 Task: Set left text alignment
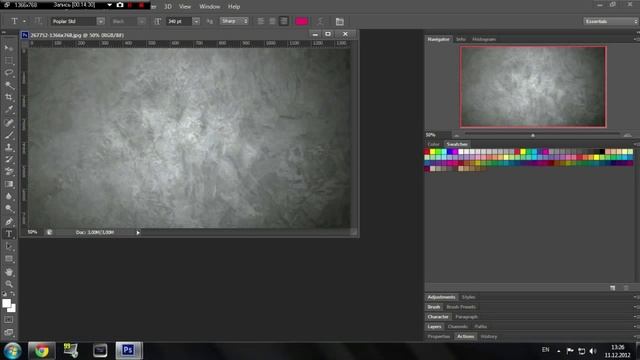[x=260, y=21]
